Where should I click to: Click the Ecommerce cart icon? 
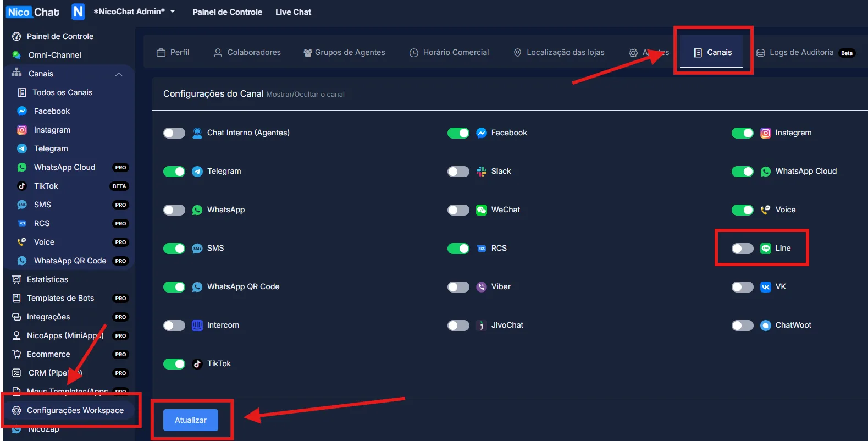click(x=16, y=354)
